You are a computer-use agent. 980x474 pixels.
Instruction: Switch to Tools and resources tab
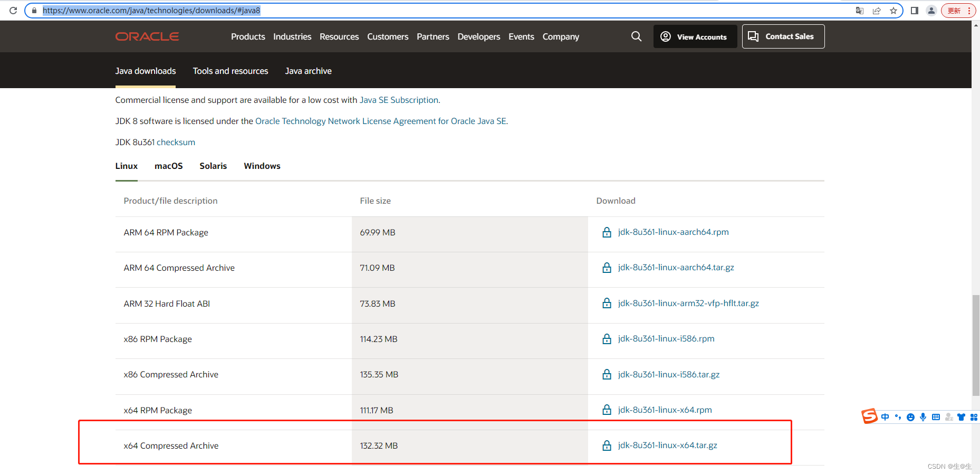(x=230, y=71)
